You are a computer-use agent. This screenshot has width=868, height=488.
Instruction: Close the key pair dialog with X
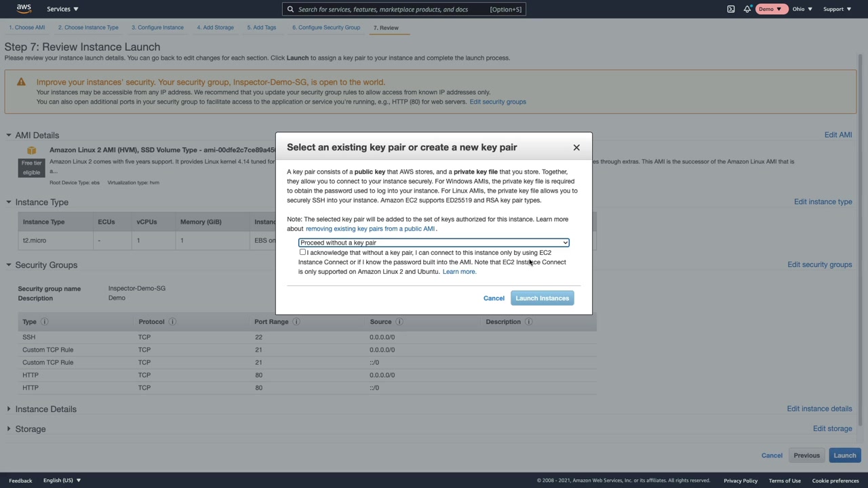tap(576, 147)
